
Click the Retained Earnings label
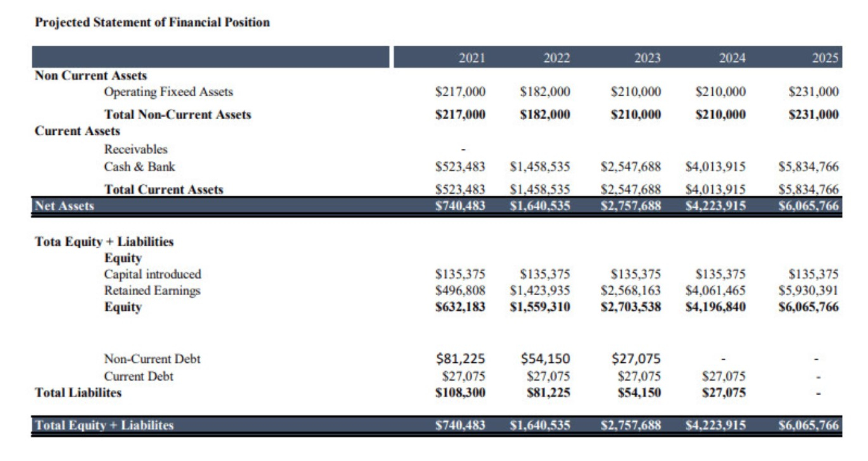click(x=152, y=291)
